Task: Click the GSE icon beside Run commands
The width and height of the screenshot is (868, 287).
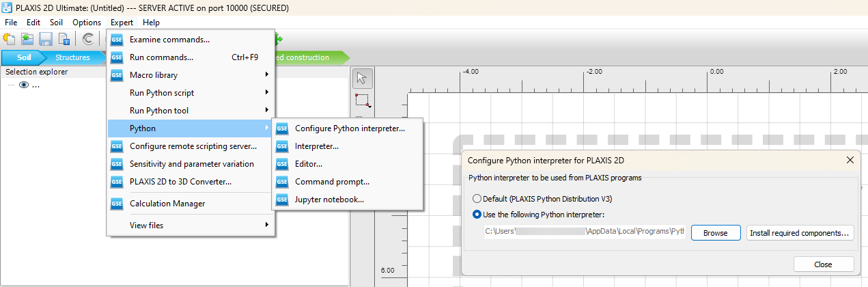Action: pos(117,57)
